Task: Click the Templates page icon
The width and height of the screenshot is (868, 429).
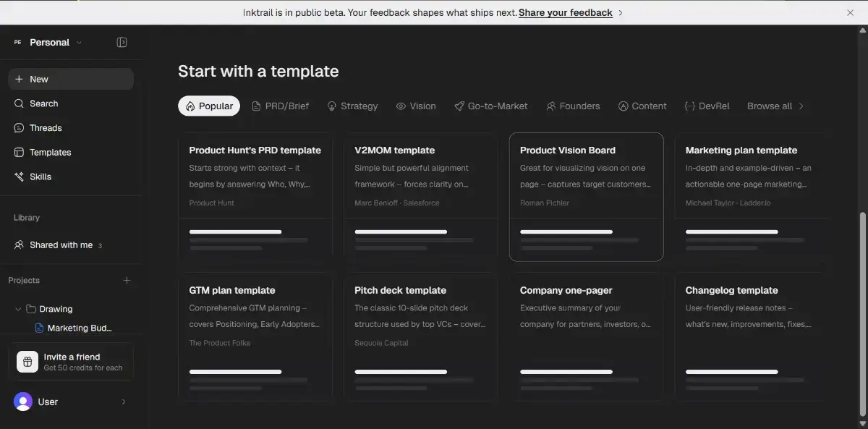Action: click(x=19, y=153)
